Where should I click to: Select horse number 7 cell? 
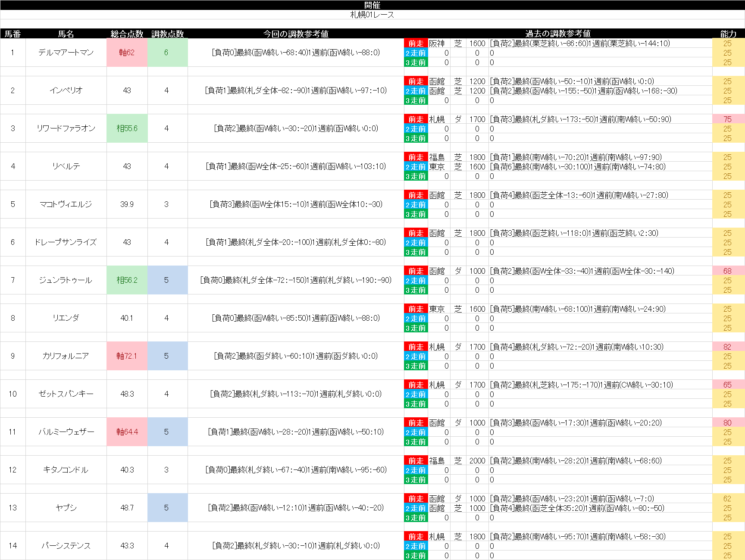pyautogui.click(x=13, y=280)
